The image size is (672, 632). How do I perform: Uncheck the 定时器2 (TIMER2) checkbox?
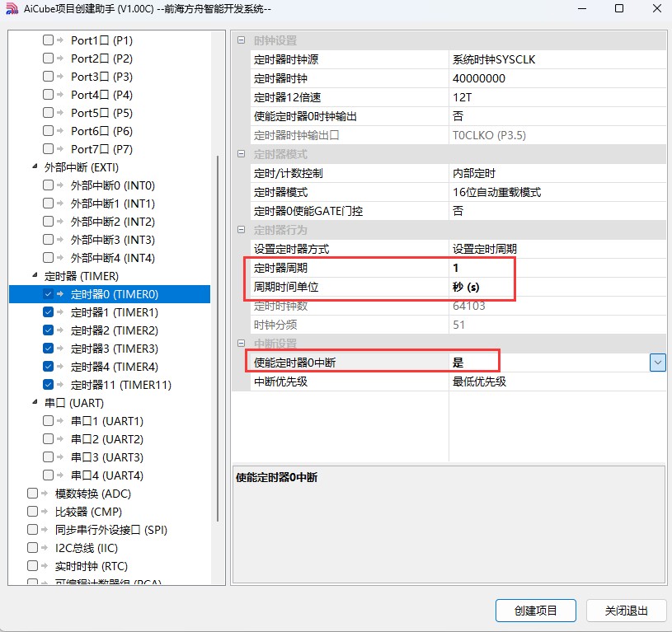48,330
